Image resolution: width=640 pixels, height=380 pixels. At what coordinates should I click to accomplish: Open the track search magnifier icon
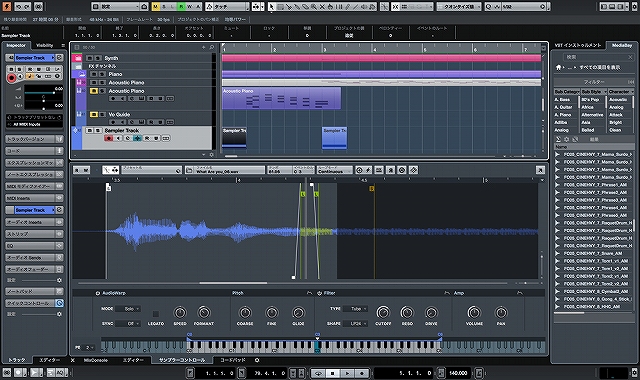click(x=211, y=47)
